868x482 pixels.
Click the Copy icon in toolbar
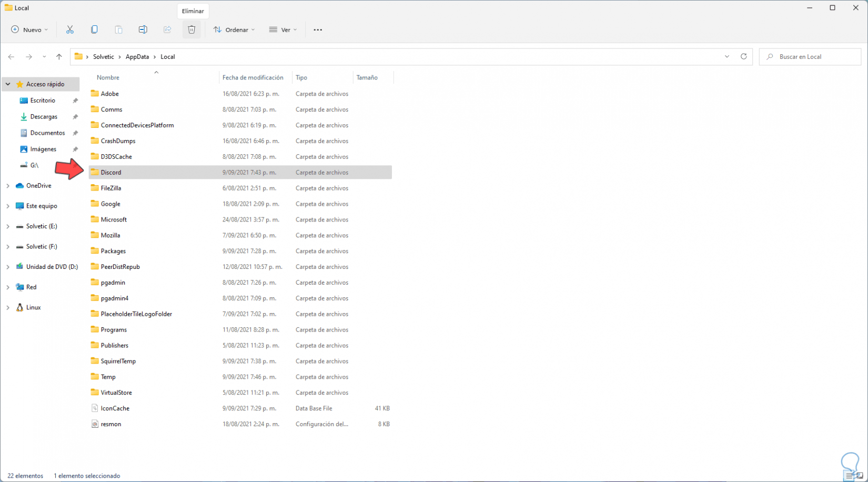pos(94,30)
